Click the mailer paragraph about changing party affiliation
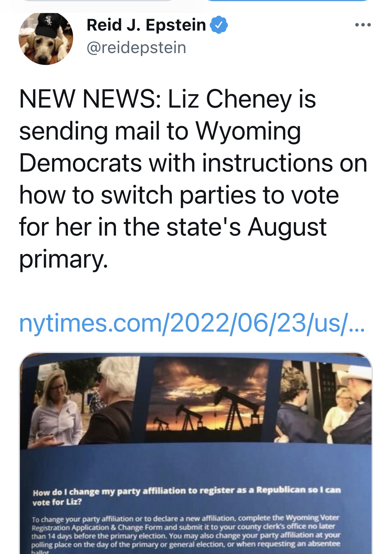The width and height of the screenshot is (392, 554). tap(186, 532)
